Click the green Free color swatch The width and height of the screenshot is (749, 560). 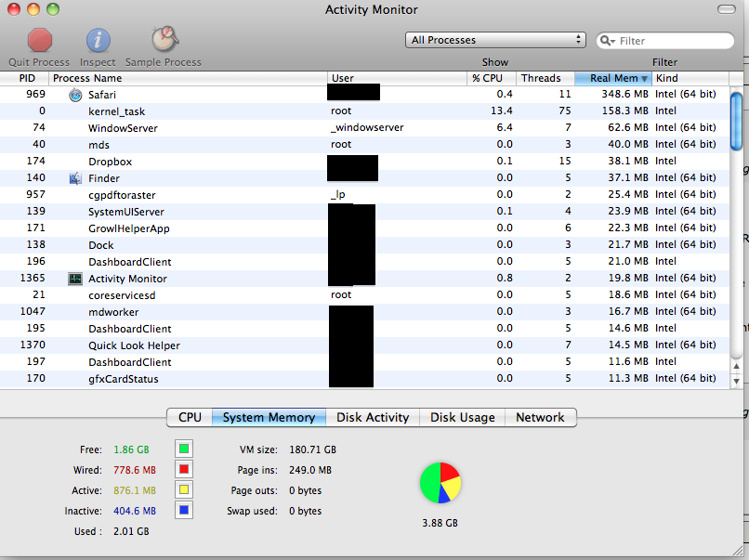coord(184,449)
